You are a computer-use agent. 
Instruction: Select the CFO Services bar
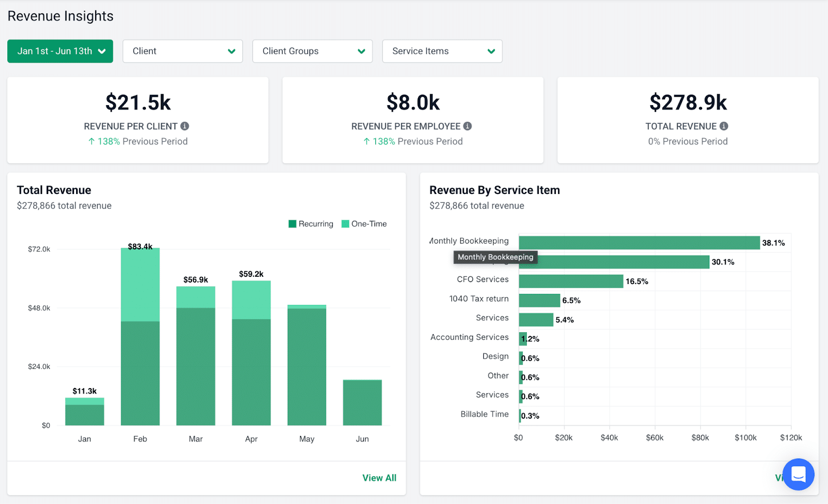(x=571, y=281)
